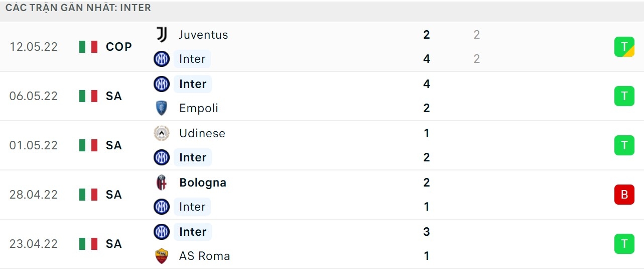
Task: Click Inter crest in the Juventus match
Action: coord(161,59)
